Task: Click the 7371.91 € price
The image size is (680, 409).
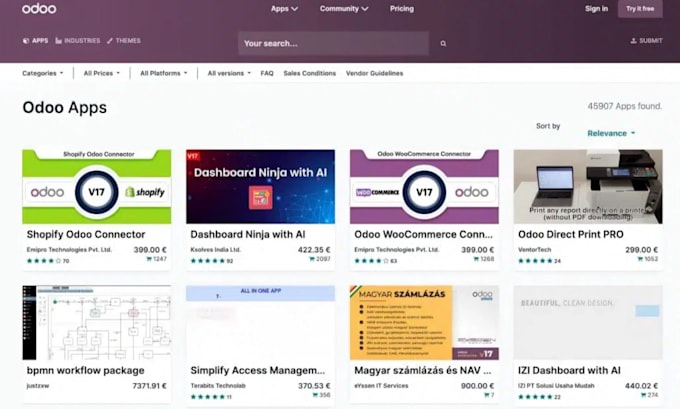Action: [x=149, y=386]
